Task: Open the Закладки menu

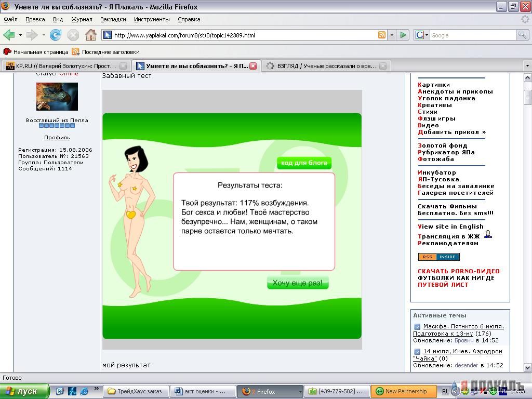Action: 113,19
